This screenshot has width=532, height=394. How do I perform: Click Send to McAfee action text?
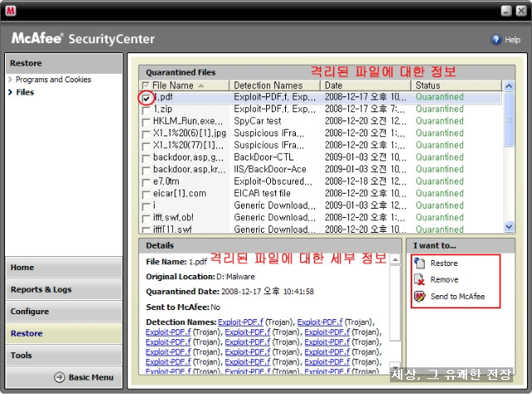457,296
